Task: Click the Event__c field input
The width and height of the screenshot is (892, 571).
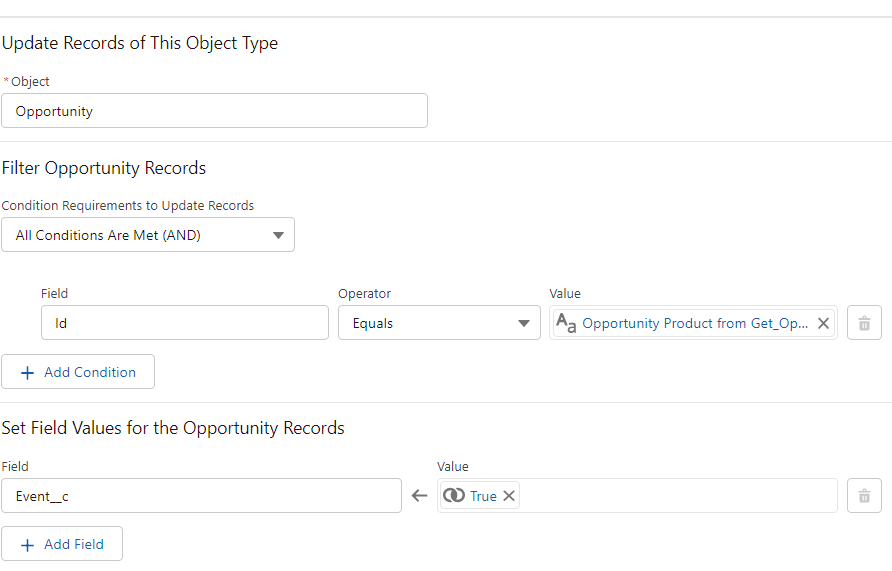Action: click(x=201, y=496)
